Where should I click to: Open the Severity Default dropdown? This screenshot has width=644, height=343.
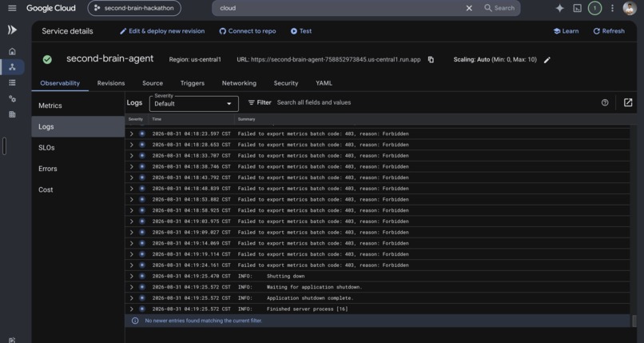pyautogui.click(x=194, y=103)
